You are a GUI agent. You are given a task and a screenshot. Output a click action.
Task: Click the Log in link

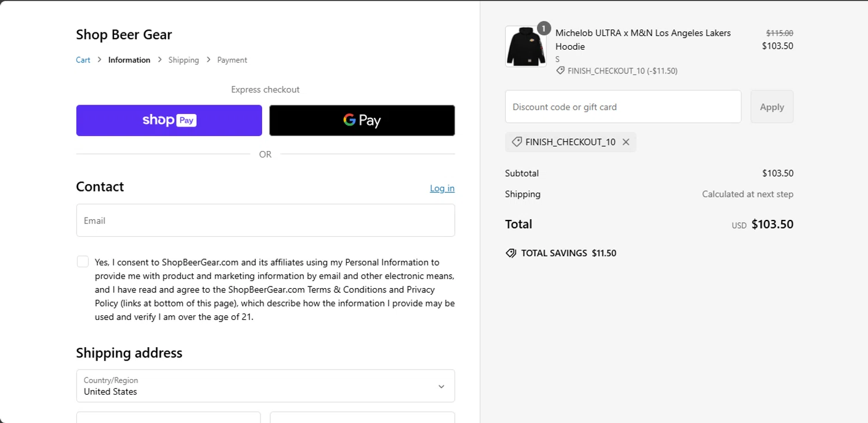point(442,188)
